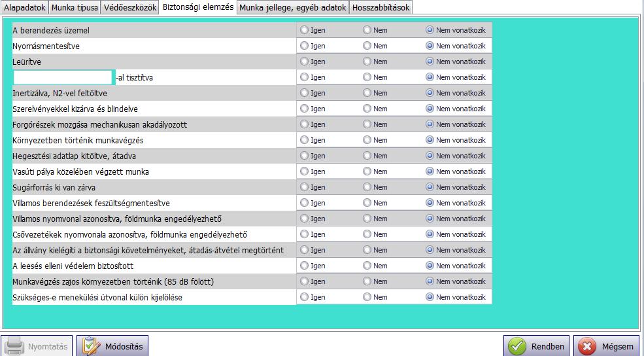
Task: Set Nyomásmentesítve to Igen
Action: tap(313, 46)
